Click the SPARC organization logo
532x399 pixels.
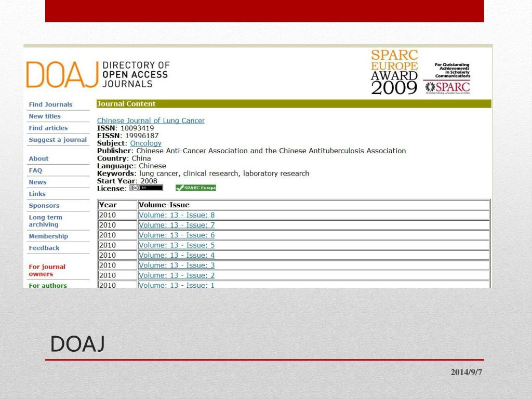(447, 87)
